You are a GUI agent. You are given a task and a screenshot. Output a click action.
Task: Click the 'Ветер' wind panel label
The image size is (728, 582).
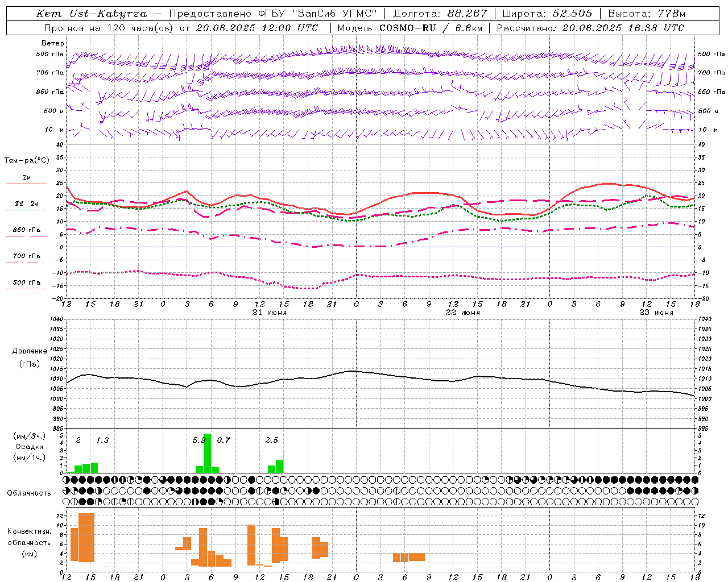point(53,43)
